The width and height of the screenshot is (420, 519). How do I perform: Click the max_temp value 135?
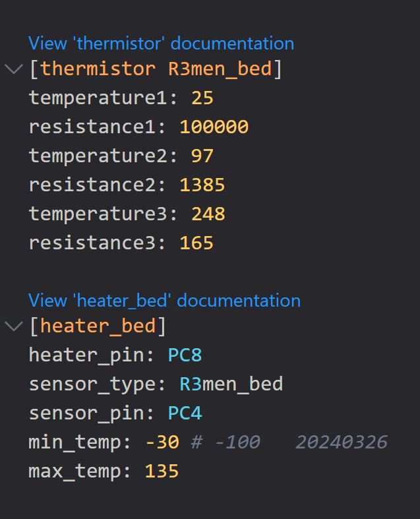(x=162, y=472)
